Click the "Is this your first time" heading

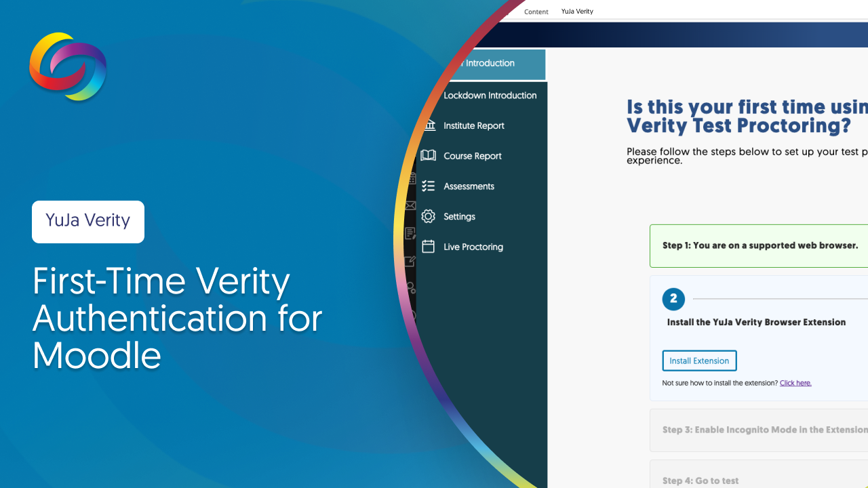click(747, 116)
